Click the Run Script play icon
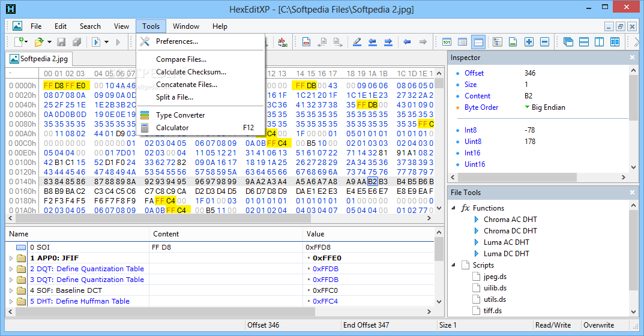The height and width of the screenshot is (336, 644). [x=95, y=41]
